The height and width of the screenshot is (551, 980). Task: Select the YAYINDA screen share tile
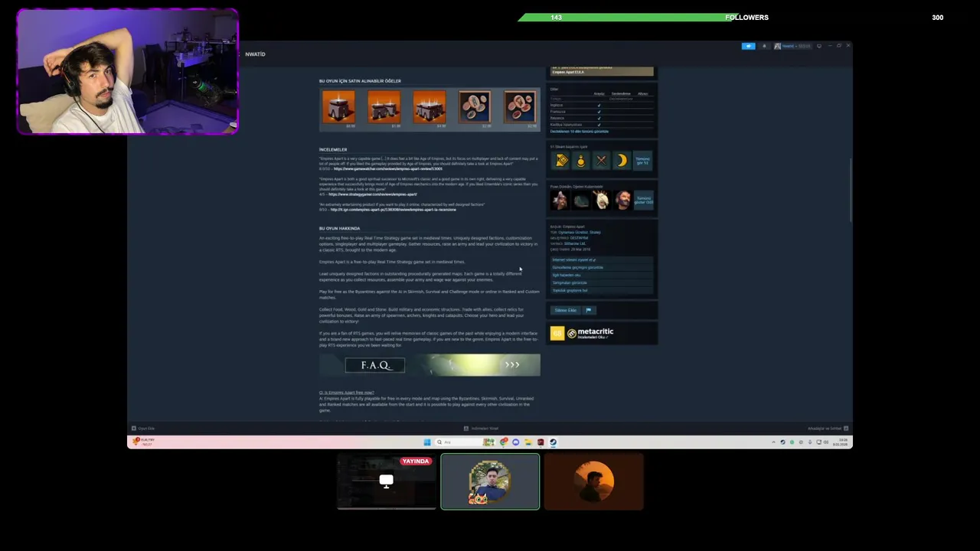pyautogui.click(x=387, y=481)
